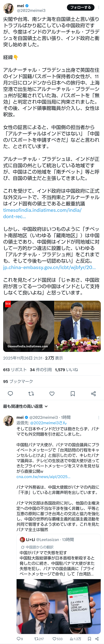View the 34 件の引用 quotes list
The image size is (104, 644).
[41, 370]
